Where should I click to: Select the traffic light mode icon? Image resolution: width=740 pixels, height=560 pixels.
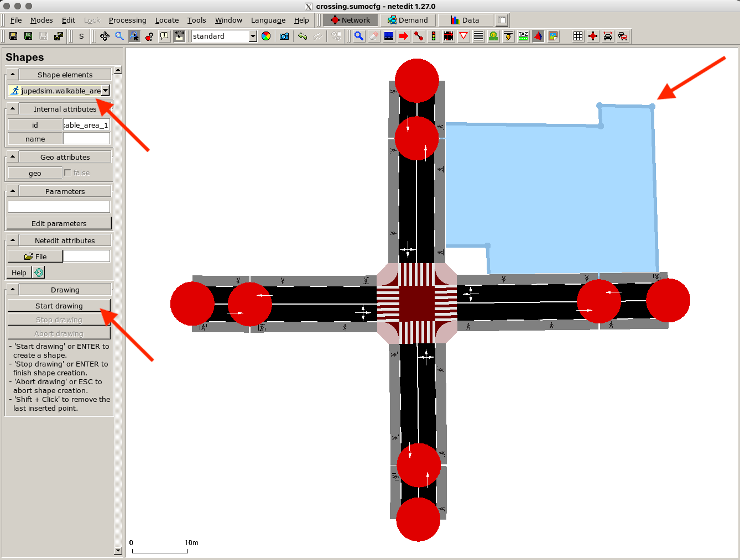[x=434, y=36]
